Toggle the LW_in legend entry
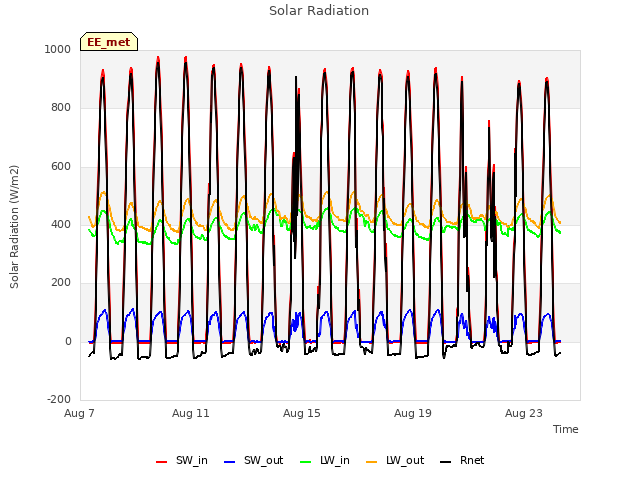 coord(324,460)
